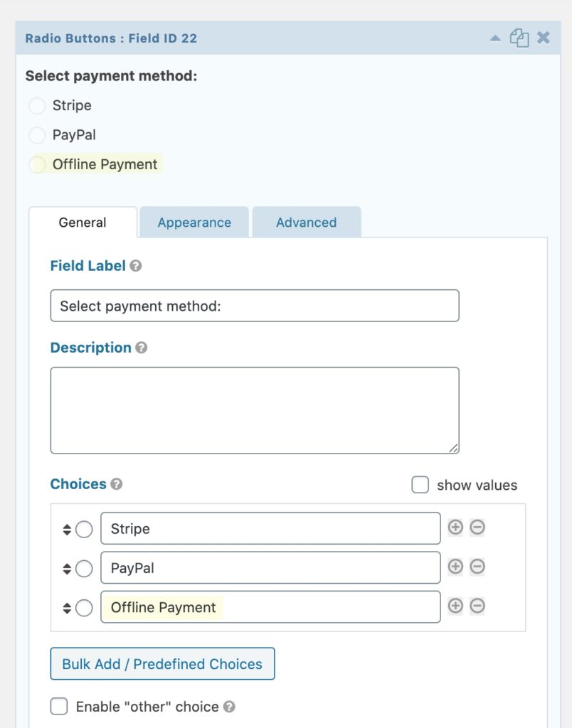The image size is (572, 728).
Task: Open the Advanced tab
Action: 306,223
